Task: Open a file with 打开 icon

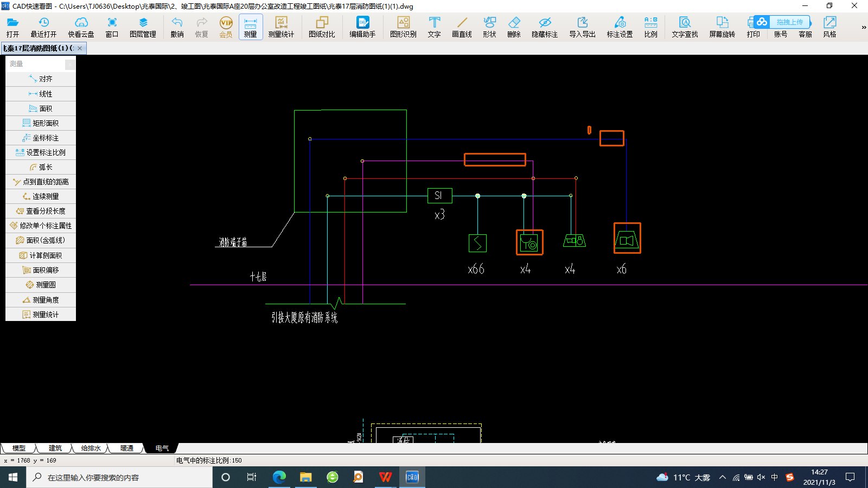Action: click(x=13, y=27)
